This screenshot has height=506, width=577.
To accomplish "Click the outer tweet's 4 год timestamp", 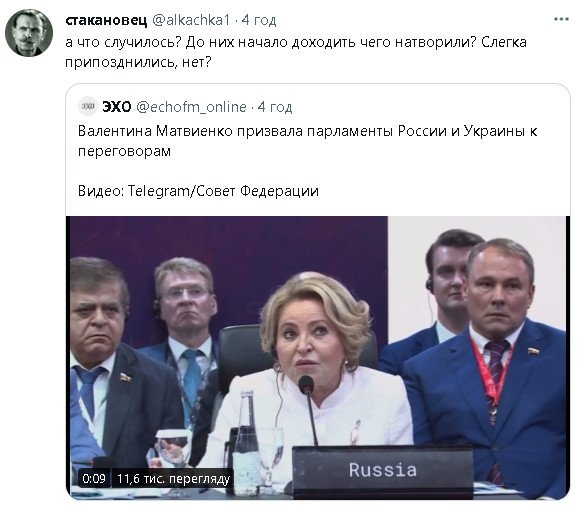I will click(x=259, y=20).
